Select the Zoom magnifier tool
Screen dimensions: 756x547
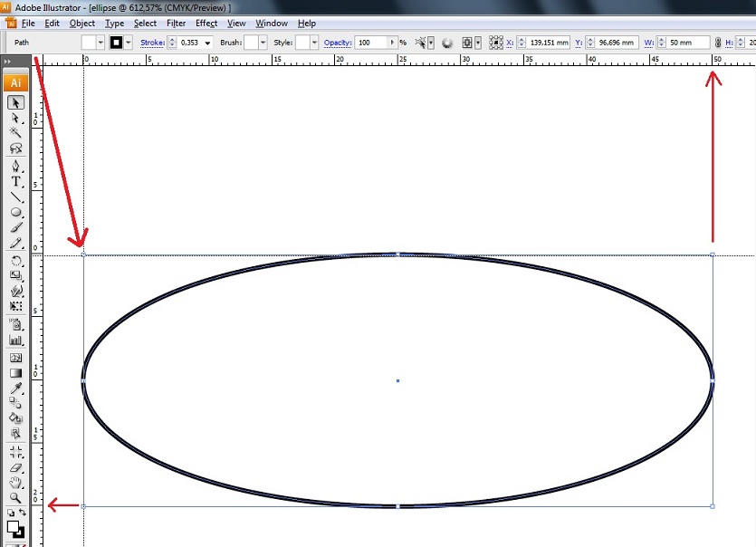(x=15, y=497)
